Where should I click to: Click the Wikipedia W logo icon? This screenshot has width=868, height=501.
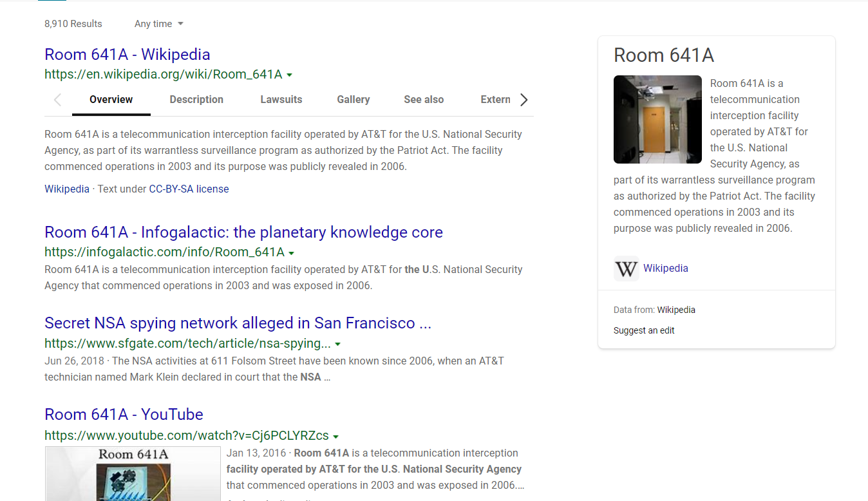[626, 269]
